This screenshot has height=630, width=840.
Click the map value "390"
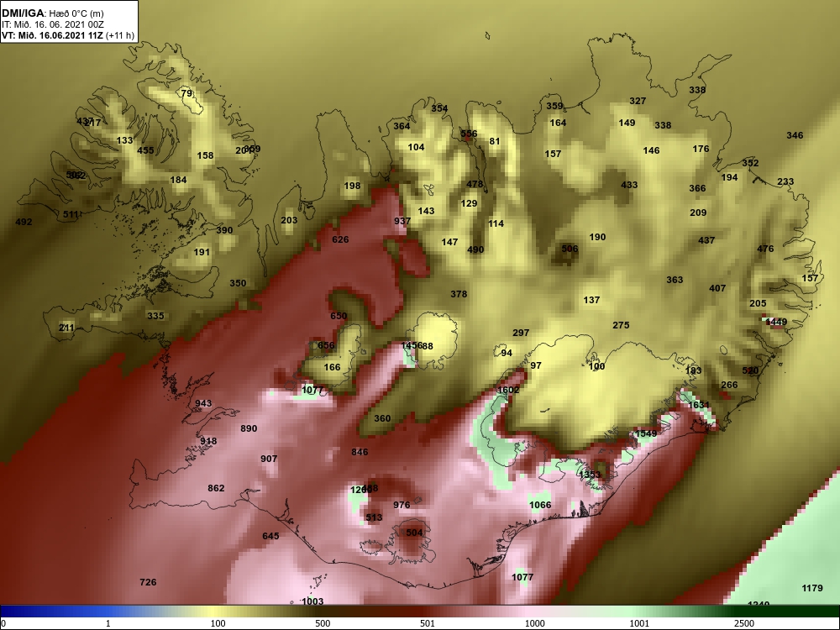pyautogui.click(x=224, y=230)
